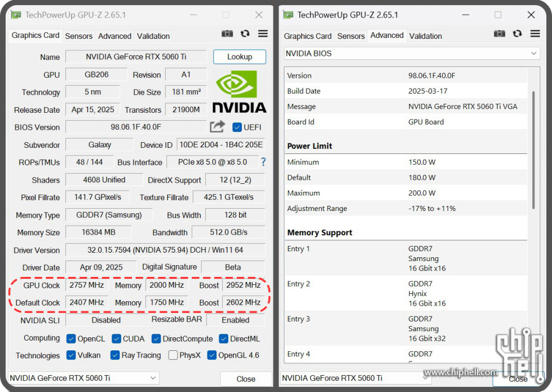Screen dimensions: 552x392
Task: Switch to Graphics Card tab in right window
Action: [x=308, y=36]
